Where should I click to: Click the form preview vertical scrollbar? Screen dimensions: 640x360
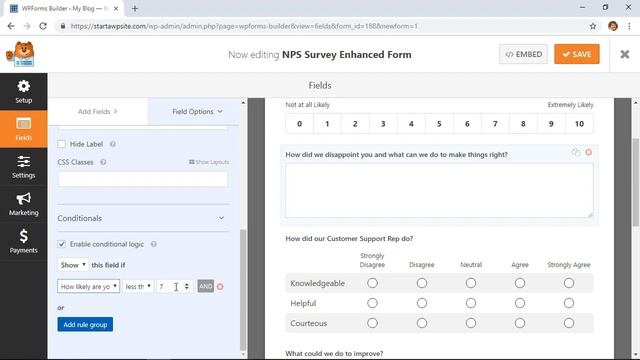click(636, 182)
